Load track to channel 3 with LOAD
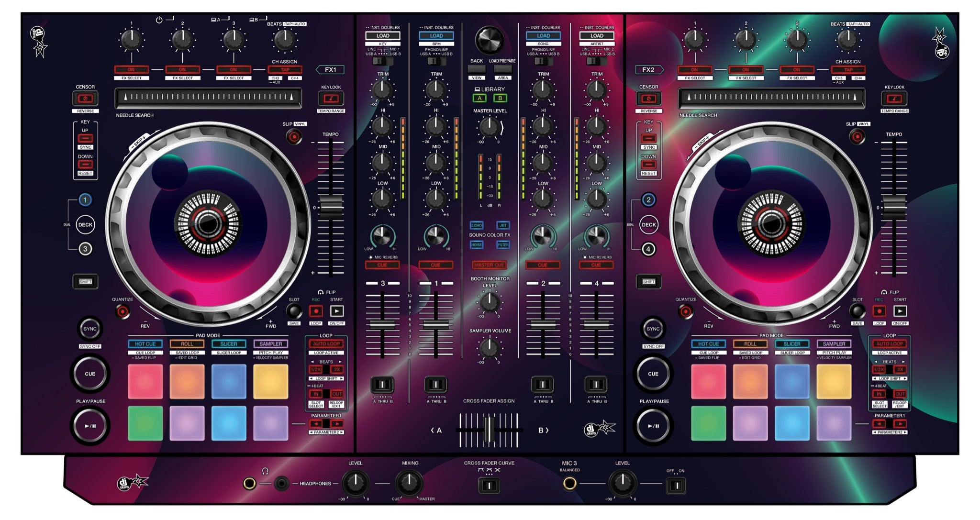 tap(383, 36)
